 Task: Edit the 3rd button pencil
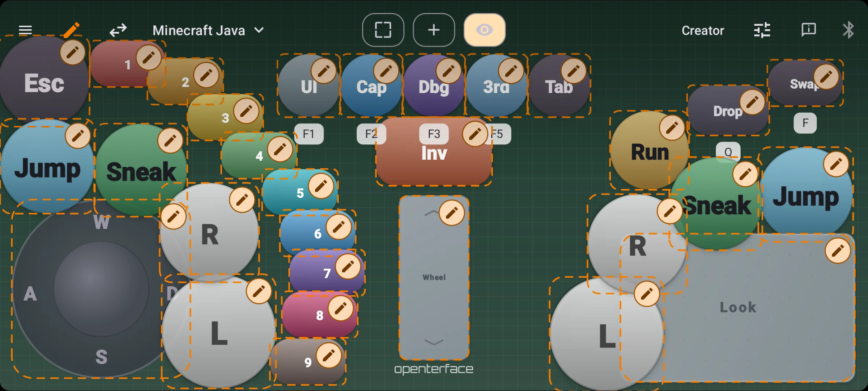pyautogui.click(x=511, y=71)
